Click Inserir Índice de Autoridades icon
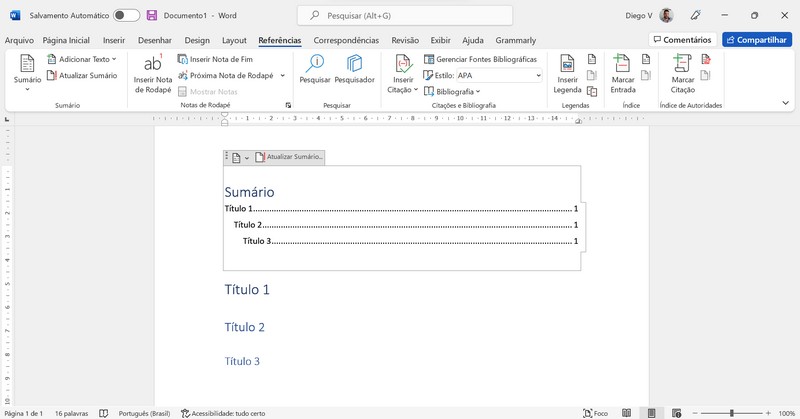Screen dimensions: 800x419 coord(706,59)
